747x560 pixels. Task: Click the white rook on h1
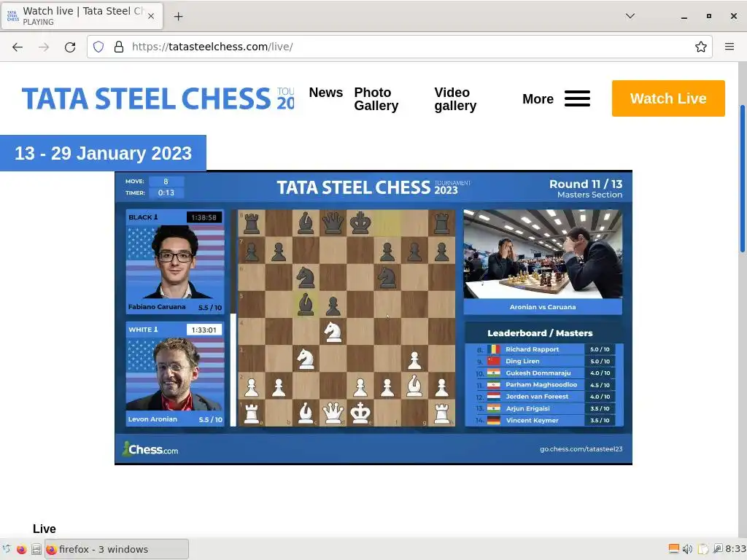[x=441, y=413]
